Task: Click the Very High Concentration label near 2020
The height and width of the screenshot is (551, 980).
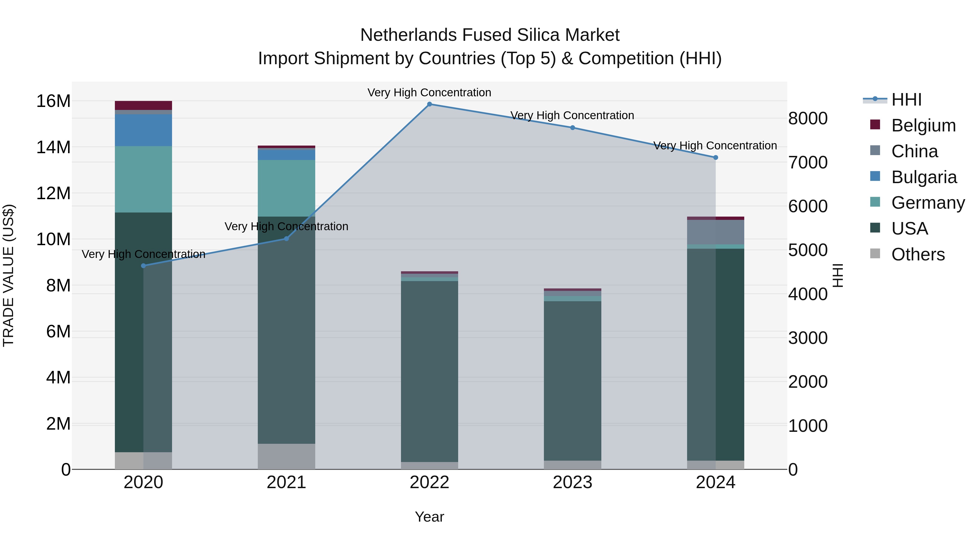Action: click(x=143, y=254)
